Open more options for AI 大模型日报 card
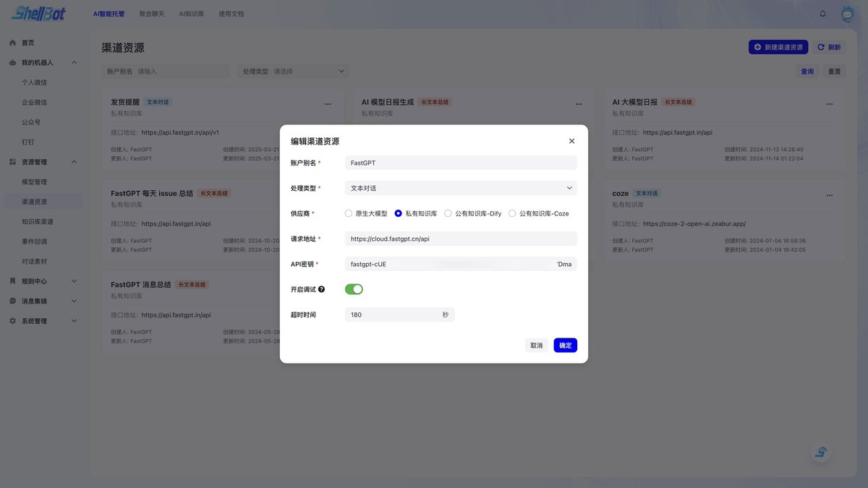This screenshot has height=488, width=868. (829, 104)
